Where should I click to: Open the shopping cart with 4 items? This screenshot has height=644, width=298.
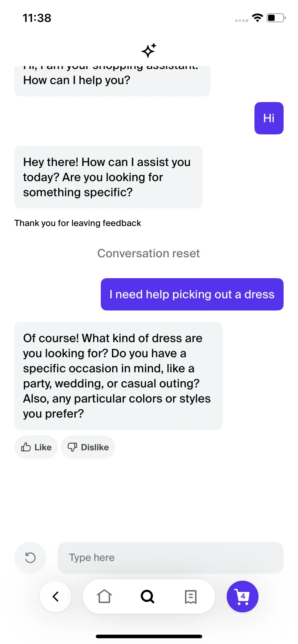tap(243, 597)
